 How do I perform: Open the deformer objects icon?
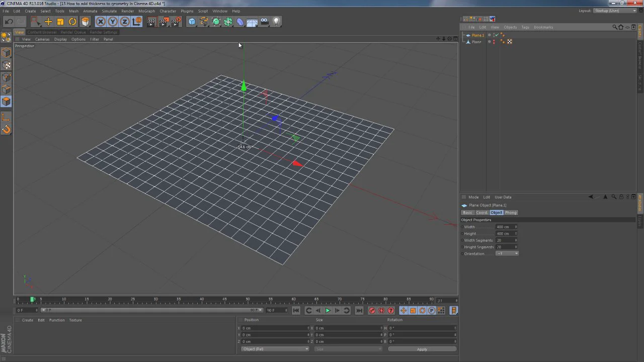point(240,22)
